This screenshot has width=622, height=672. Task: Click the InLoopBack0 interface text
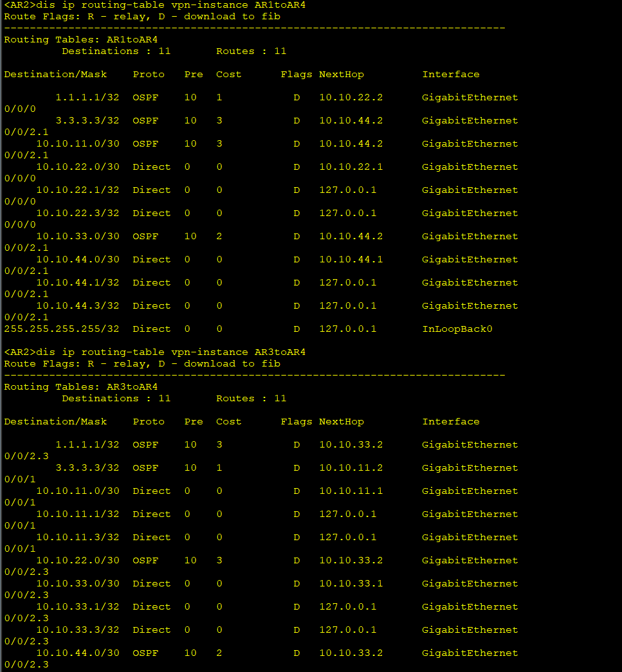click(457, 329)
